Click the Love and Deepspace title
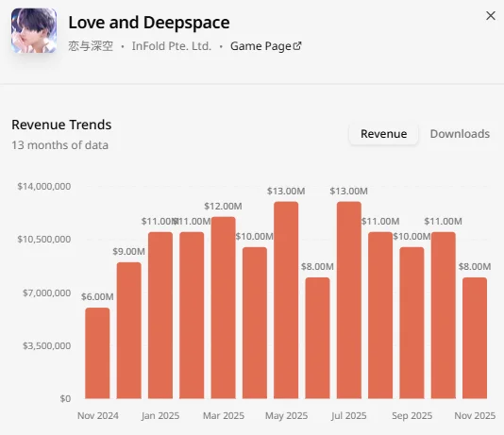The width and height of the screenshot is (504, 435). (x=149, y=23)
